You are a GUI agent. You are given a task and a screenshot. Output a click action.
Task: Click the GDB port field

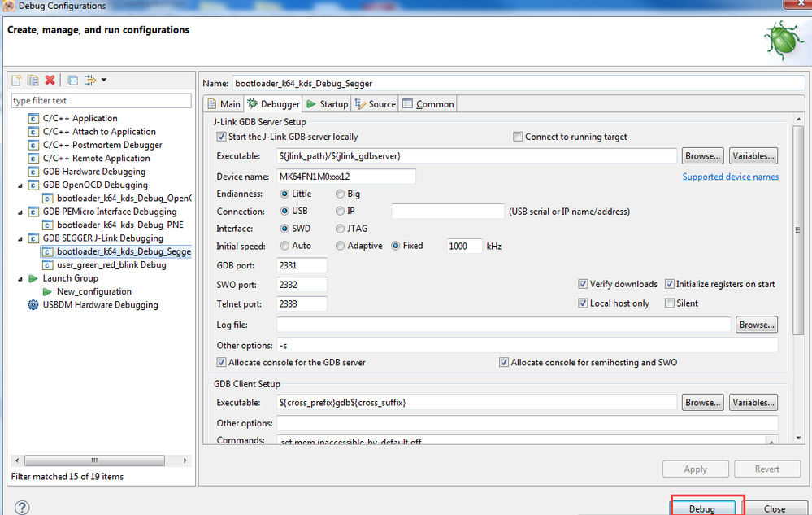(x=302, y=265)
